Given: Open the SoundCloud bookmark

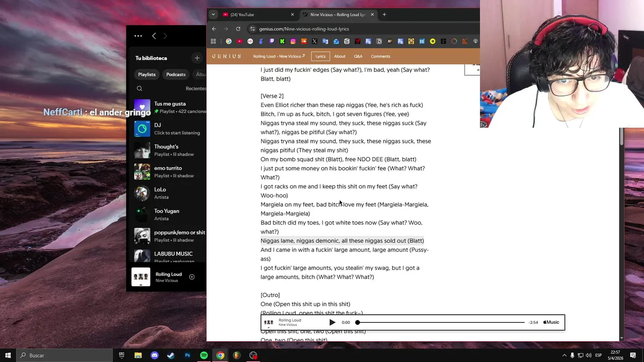Looking at the screenshot, I should pyautogui.click(x=304, y=41).
